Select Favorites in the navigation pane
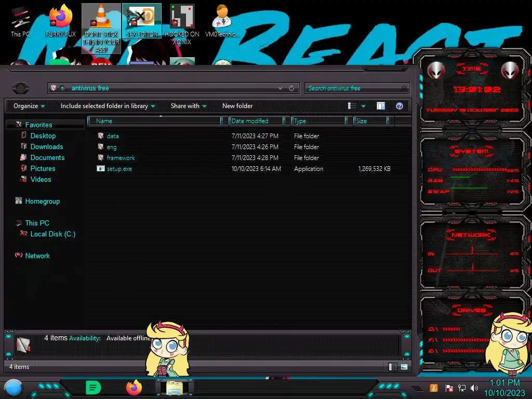Screen dimensions: 532x399 (x=38, y=125)
